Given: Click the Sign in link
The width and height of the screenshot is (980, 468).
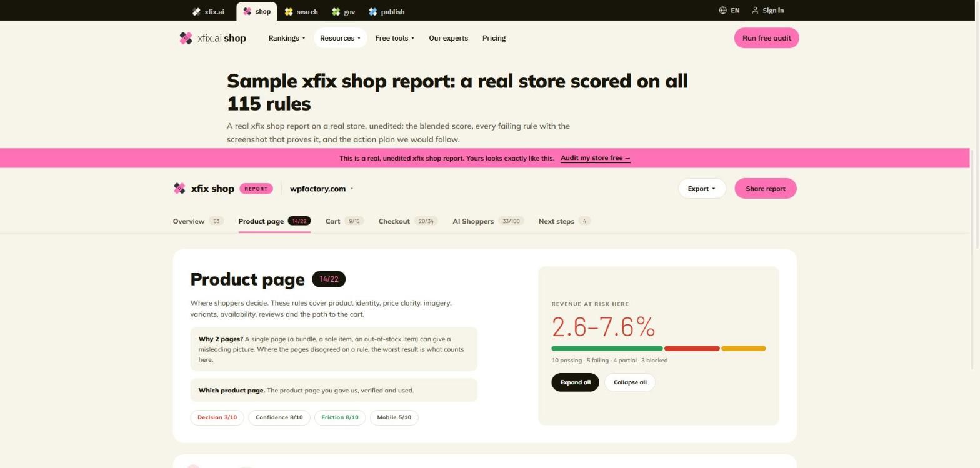Looking at the screenshot, I should (773, 11).
